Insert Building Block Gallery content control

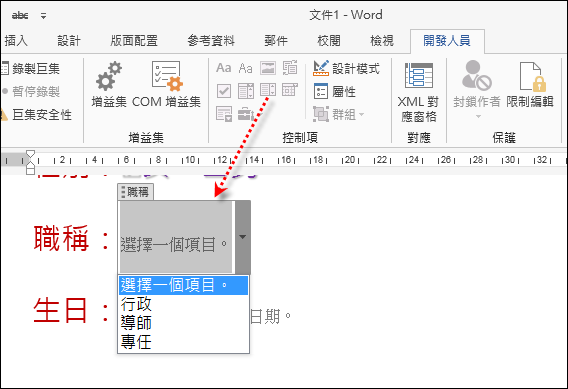coord(290,68)
